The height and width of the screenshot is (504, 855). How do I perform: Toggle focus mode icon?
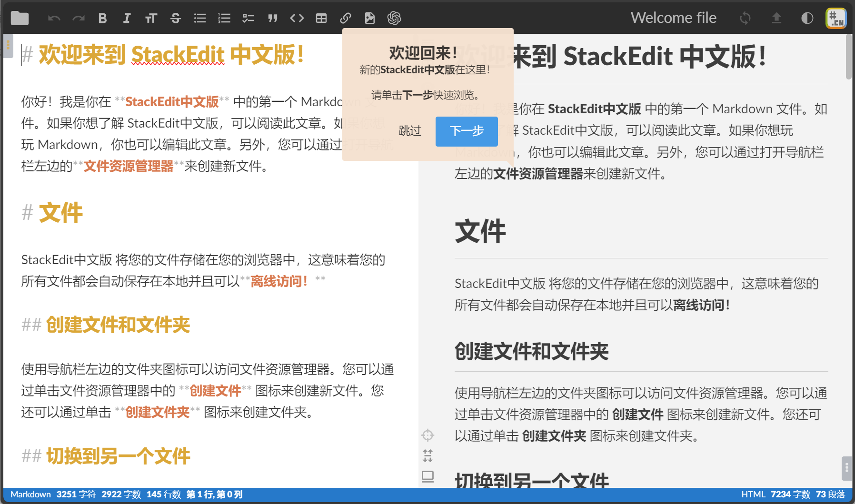pos(427,456)
